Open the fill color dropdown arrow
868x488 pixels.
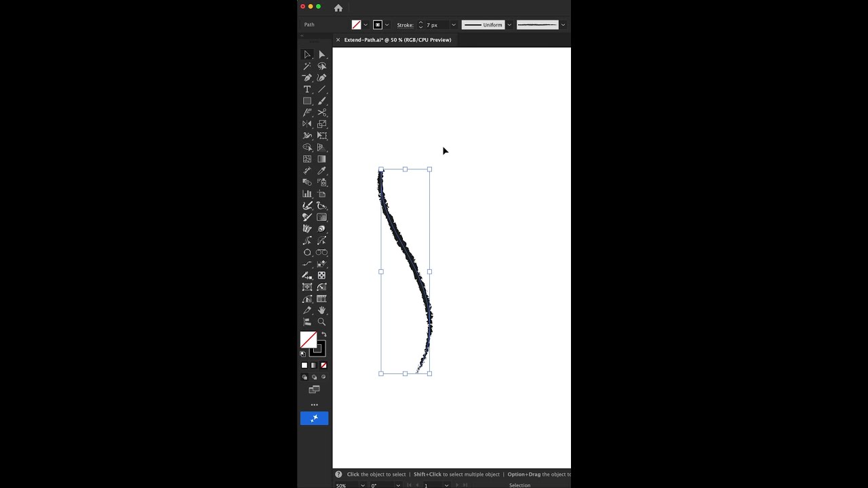pos(366,25)
